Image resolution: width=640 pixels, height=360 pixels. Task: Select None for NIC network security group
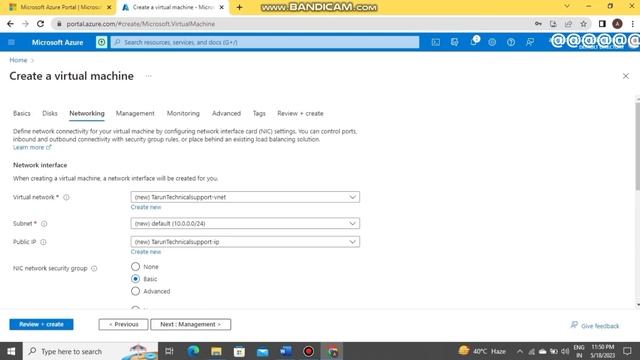coord(135,267)
